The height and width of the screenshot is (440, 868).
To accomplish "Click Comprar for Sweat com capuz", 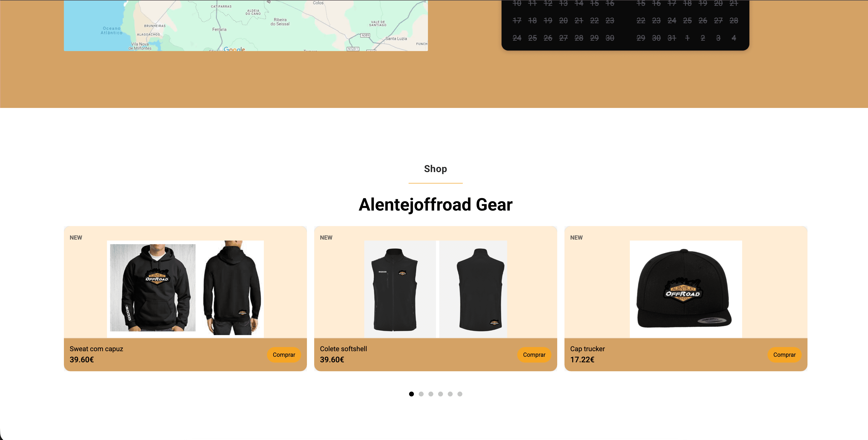I will [x=284, y=355].
